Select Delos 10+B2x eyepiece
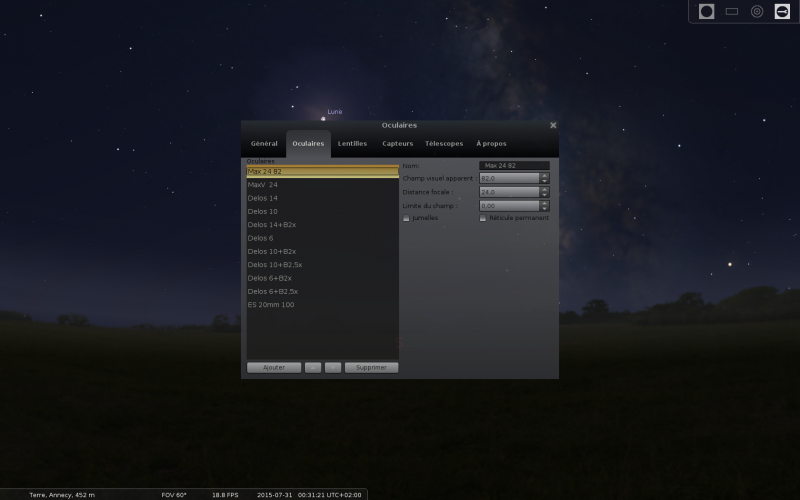 [x=322, y=251]
